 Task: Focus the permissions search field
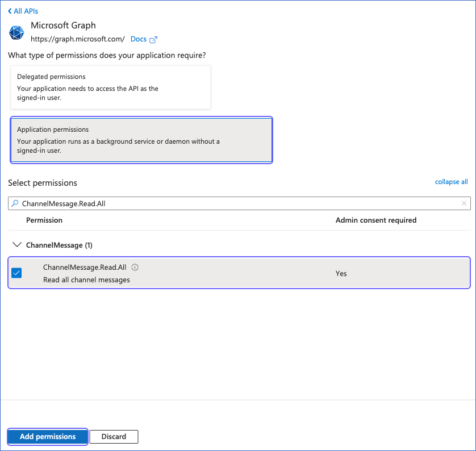(x=239, y=203)
